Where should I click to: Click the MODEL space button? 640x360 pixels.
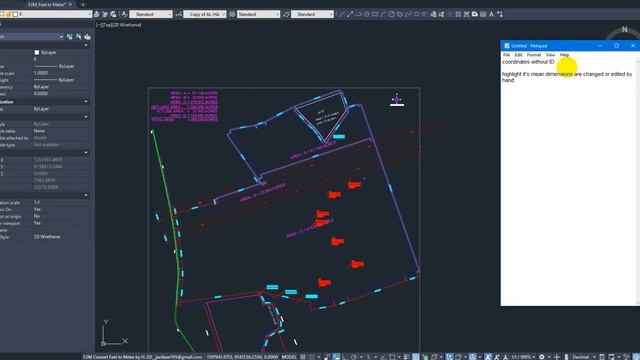tap(289, 357)
